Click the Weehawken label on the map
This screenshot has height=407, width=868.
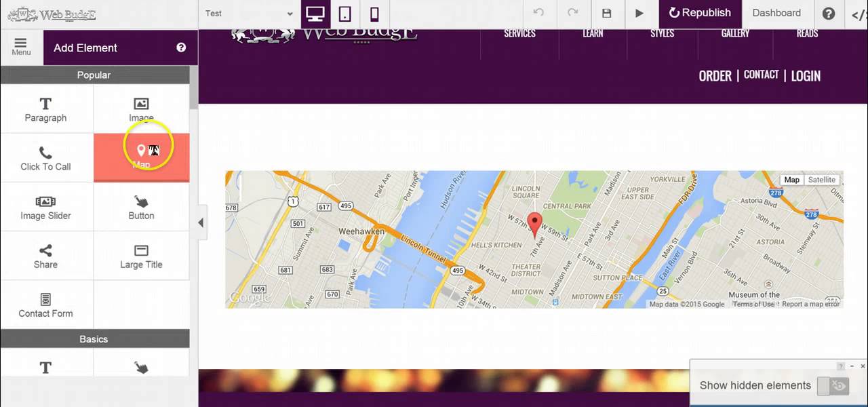361,231
